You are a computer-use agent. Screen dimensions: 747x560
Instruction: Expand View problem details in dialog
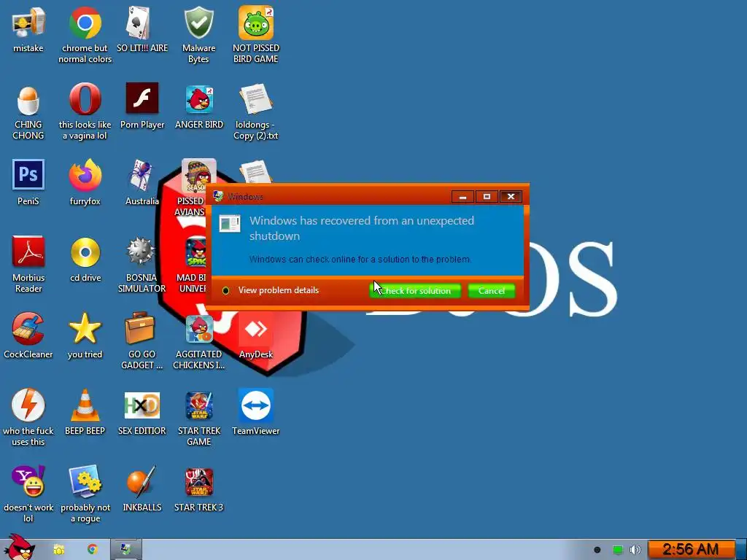[x=271, y=290]
